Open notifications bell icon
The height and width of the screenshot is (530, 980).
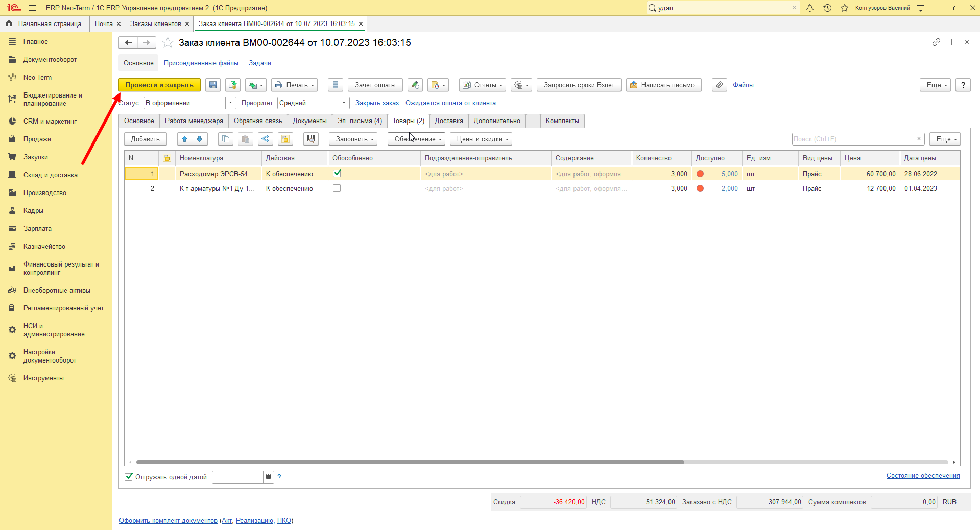(810, 8)
